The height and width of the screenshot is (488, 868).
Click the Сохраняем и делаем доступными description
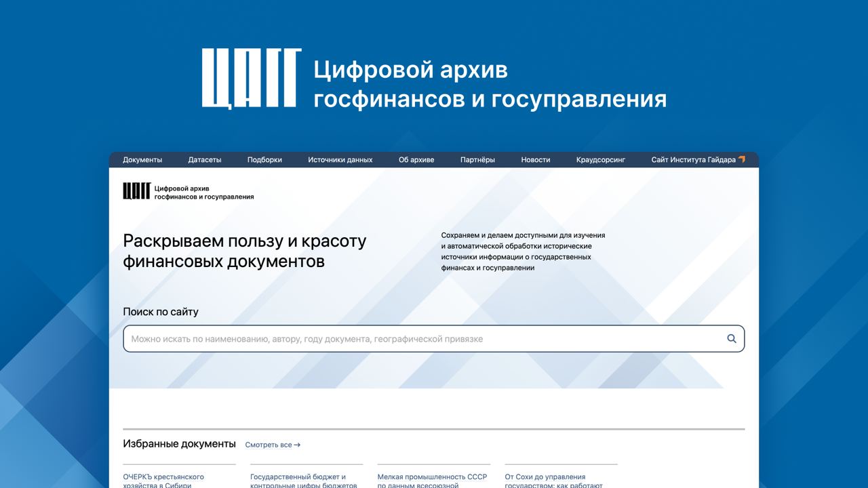pos(523,251)
